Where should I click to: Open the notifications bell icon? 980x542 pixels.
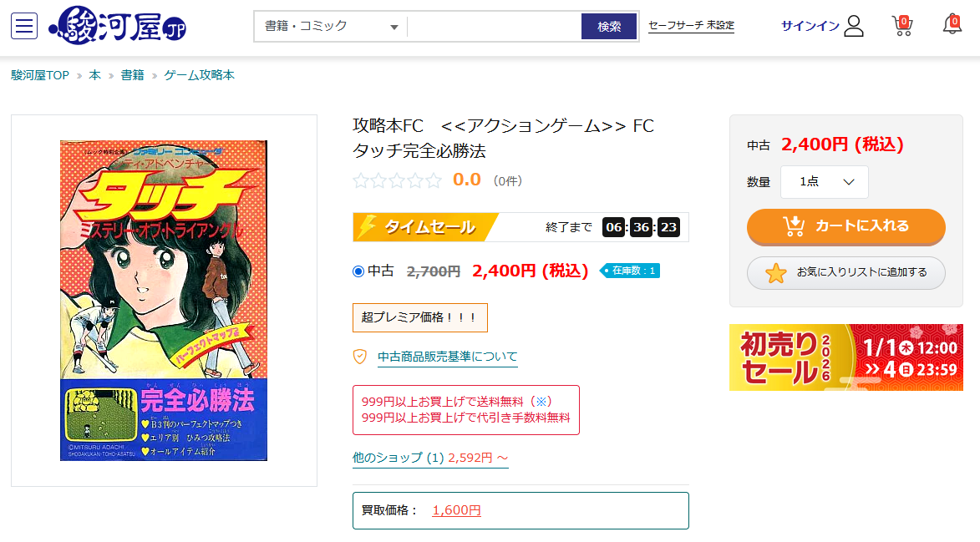point(952,24)
